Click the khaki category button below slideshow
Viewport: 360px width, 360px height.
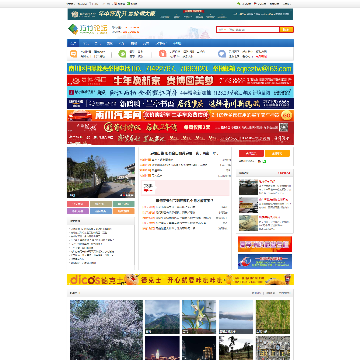click(x=101, y=204)
